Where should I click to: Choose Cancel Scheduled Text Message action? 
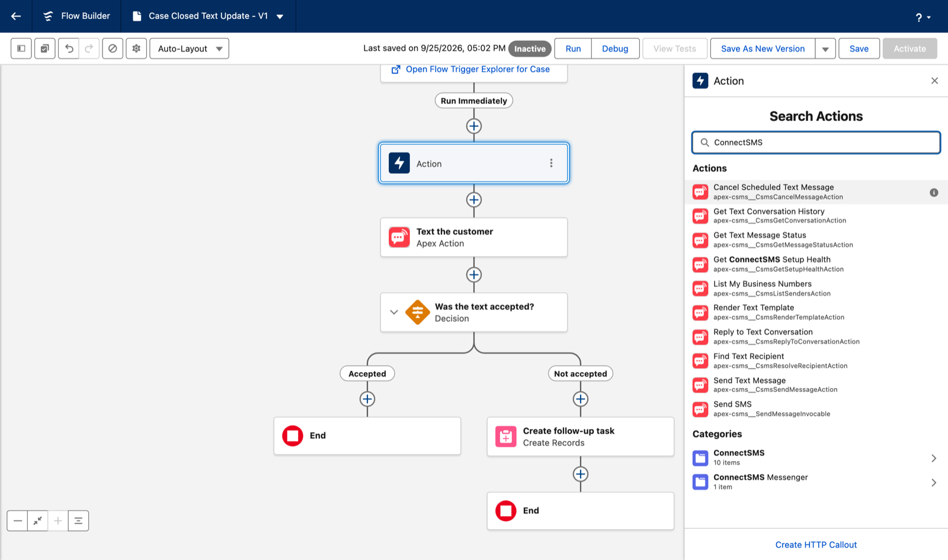point(816,192)
